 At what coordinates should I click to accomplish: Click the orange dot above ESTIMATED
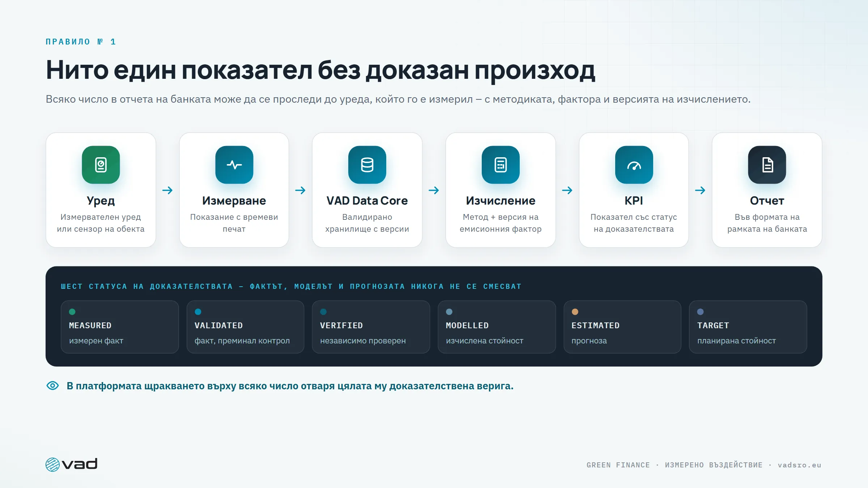[575, 312]
